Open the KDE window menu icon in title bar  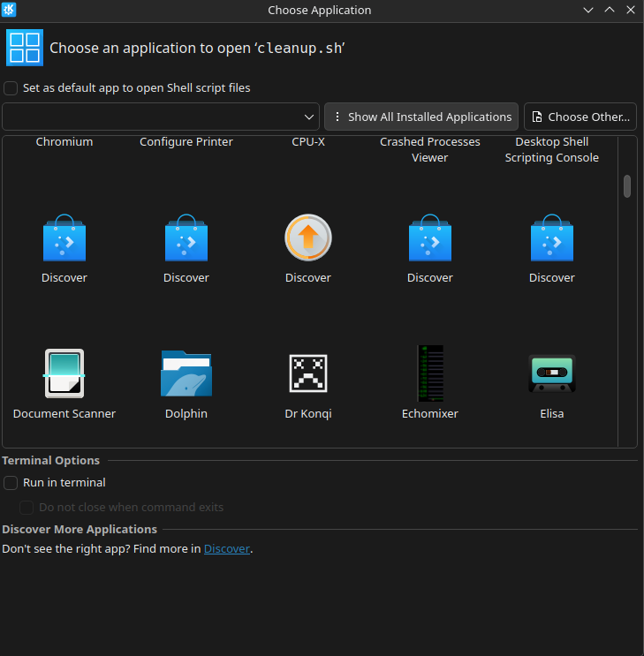(x=10, y=10)
